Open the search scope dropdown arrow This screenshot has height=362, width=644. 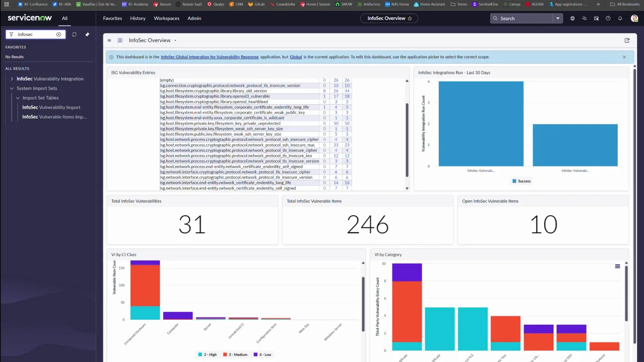tap(557, 18)
